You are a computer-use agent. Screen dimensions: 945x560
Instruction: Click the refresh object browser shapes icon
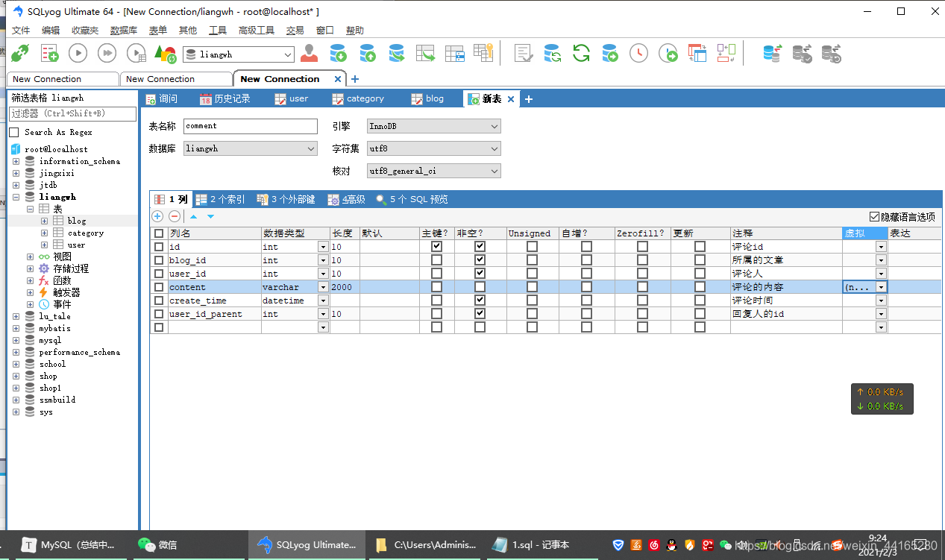point(165,53)
